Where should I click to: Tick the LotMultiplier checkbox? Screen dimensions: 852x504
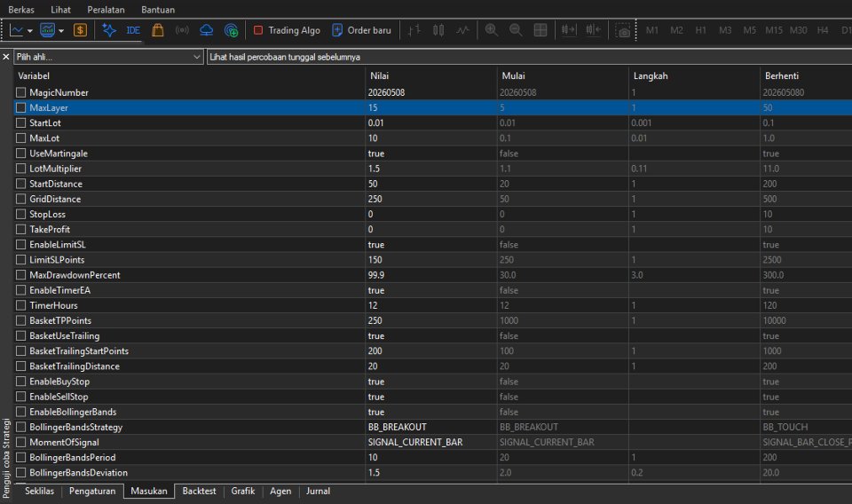click(x=20, y=169)
